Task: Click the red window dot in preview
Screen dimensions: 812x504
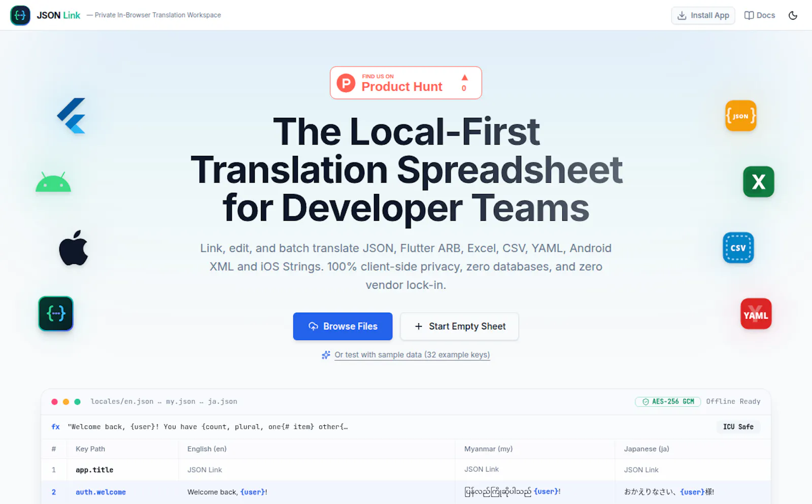Action: click(x=54, y=401)
